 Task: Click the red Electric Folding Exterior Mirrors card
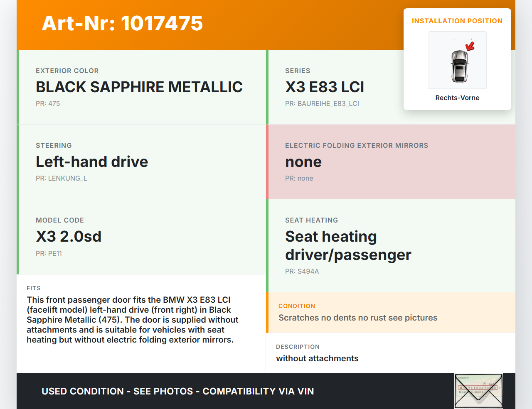coord(391,162)
